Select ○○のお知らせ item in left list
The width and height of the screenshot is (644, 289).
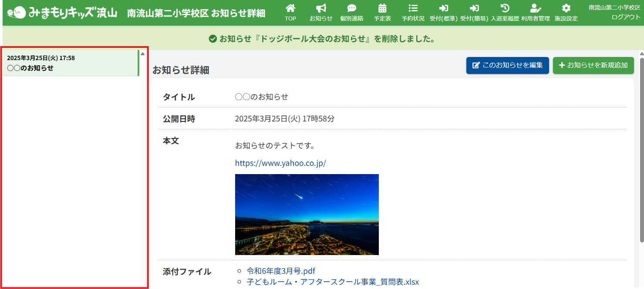point(70,63)
